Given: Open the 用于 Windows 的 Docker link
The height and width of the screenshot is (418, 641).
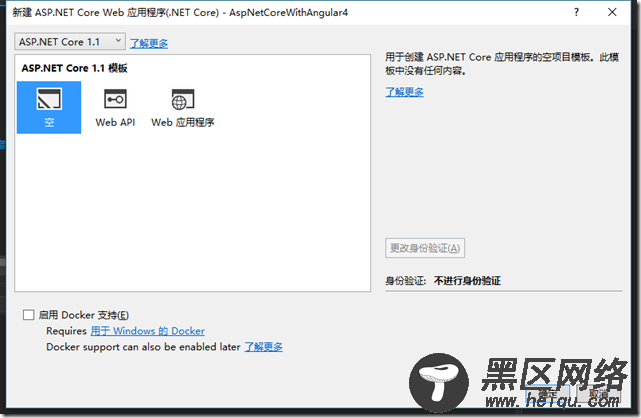Looking at the screenshot, I should point(148,331).
